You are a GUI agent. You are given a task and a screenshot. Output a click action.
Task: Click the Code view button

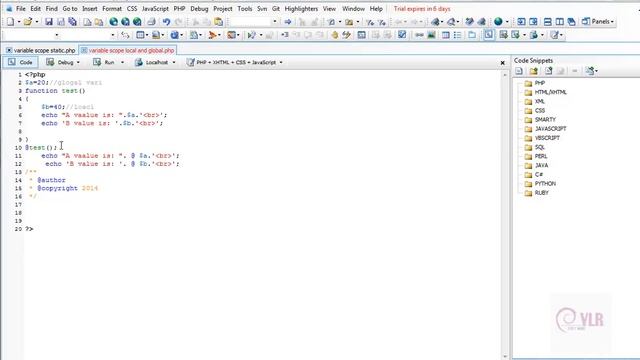pyautogui.click(x=20, y=62)
